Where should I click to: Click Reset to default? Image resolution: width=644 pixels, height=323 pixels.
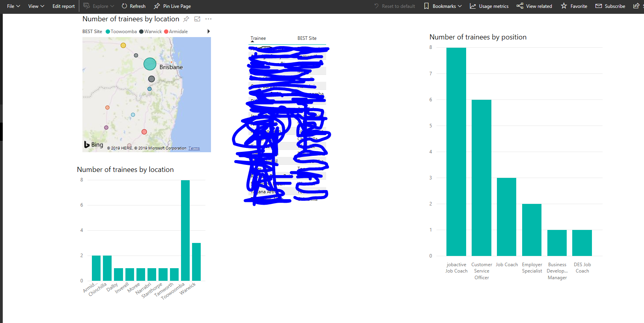394,6
